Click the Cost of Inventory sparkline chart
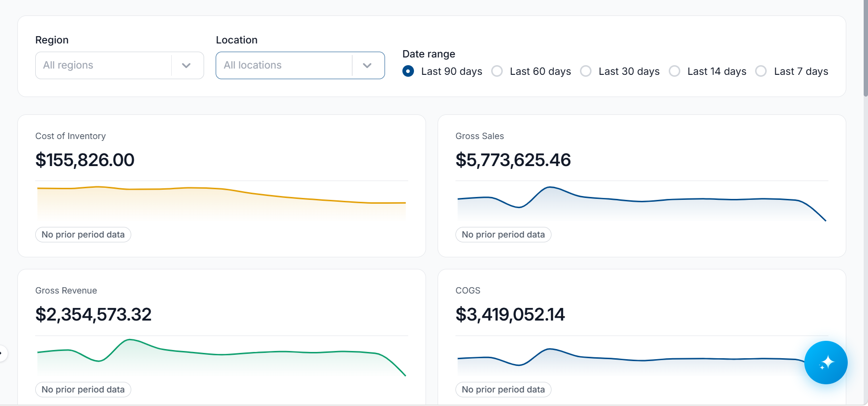868x406 pixels. point(221,203)
